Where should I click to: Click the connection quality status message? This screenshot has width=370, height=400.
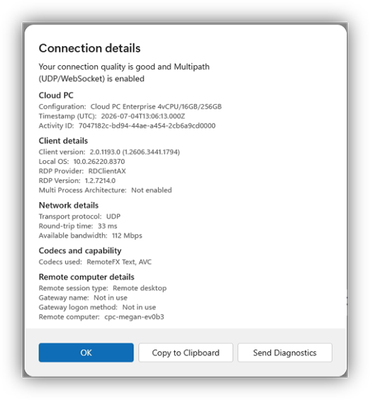click(x=124, y=73)
